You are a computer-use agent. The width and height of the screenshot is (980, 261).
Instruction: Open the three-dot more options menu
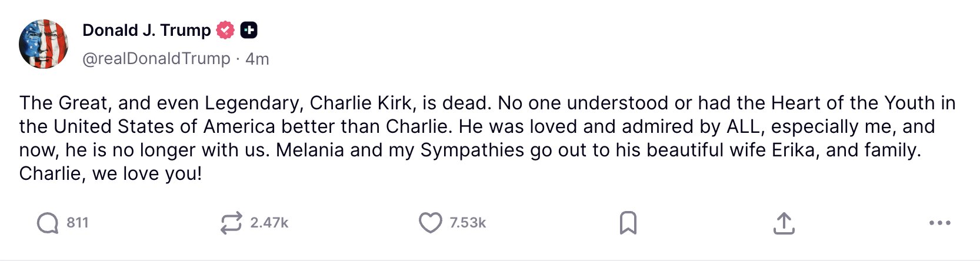pyautogui.click(x=939, y=223)
